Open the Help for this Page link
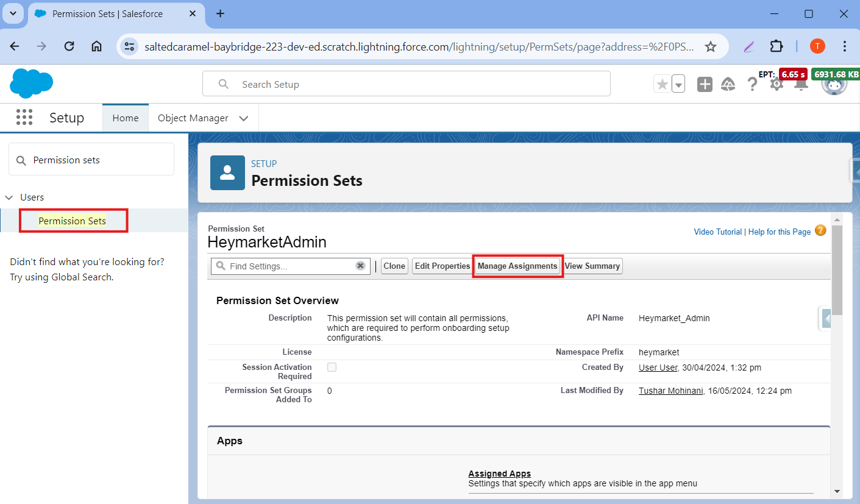860x504 pixels. [x=780, y=232]
